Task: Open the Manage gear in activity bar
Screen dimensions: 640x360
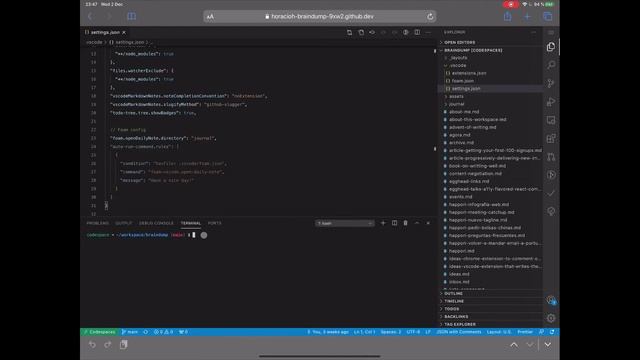Action: (x=551, y=318)
